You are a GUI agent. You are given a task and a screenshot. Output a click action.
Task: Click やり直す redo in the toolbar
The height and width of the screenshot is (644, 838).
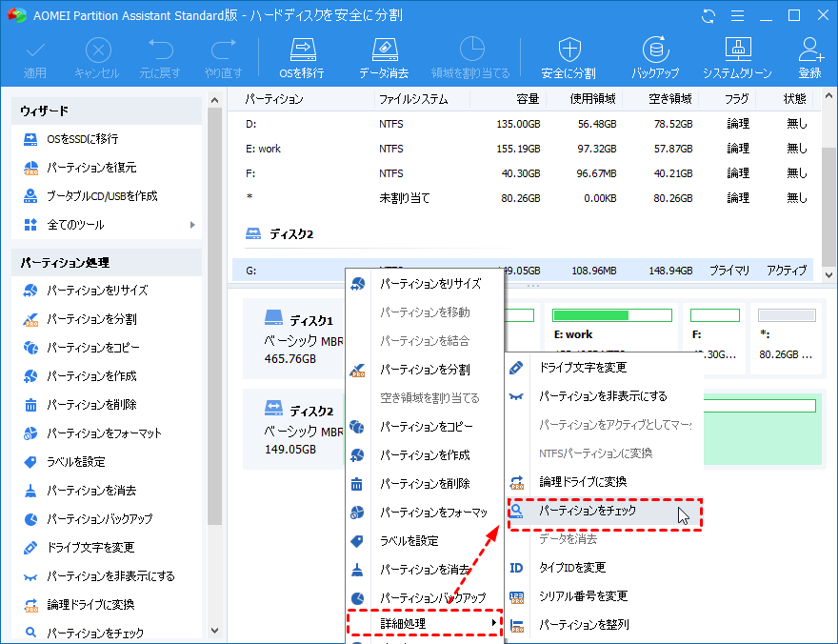224,58
